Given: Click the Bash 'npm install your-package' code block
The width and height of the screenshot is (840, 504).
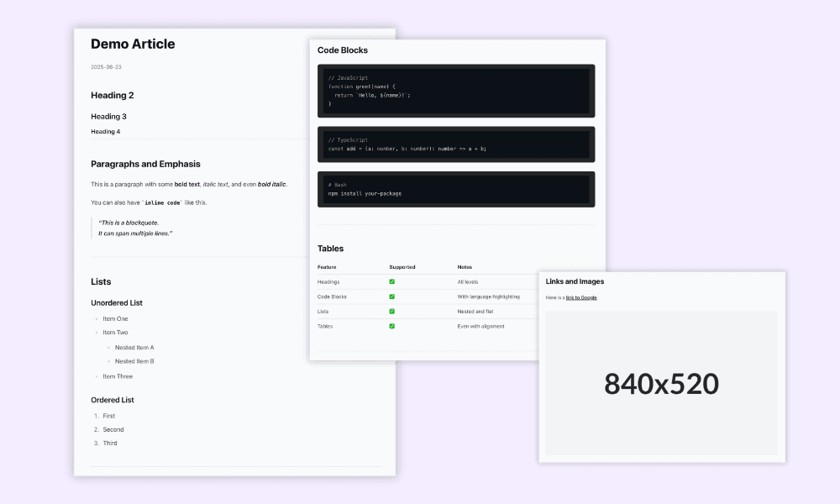Looking at the screenshot, I should (x=456, y=190).
